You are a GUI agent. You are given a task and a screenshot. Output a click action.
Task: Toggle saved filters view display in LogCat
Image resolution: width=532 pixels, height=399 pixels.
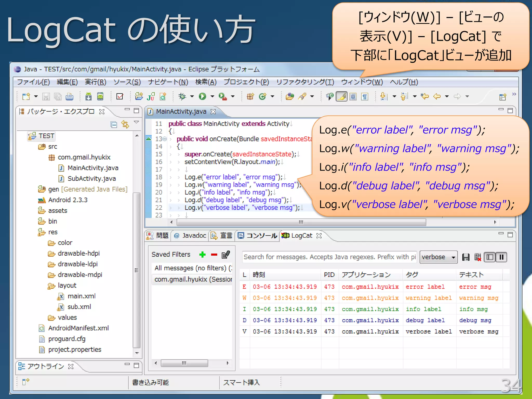(x=490, y=257)
